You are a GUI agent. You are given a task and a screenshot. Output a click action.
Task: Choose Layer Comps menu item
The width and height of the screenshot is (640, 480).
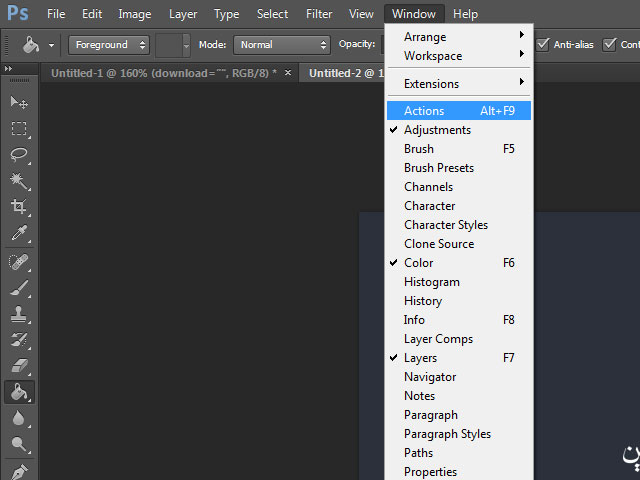point(459,339)
